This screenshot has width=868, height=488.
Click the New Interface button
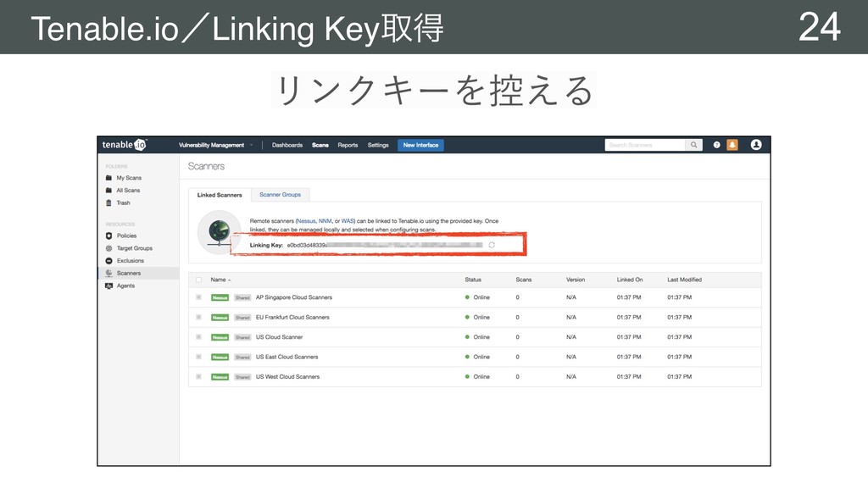point(420,145)
